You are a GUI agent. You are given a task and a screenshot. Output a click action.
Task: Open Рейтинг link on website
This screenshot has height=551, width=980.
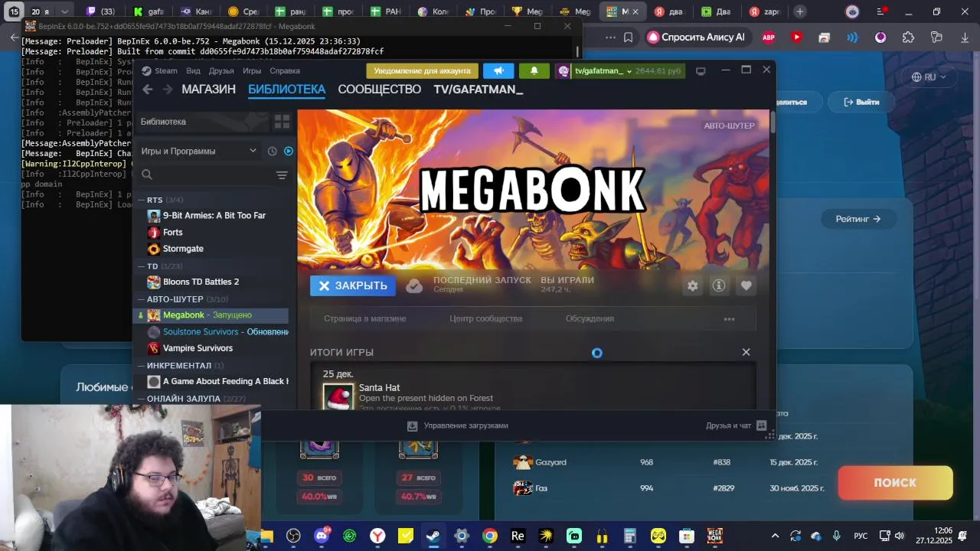coord(857,219)
